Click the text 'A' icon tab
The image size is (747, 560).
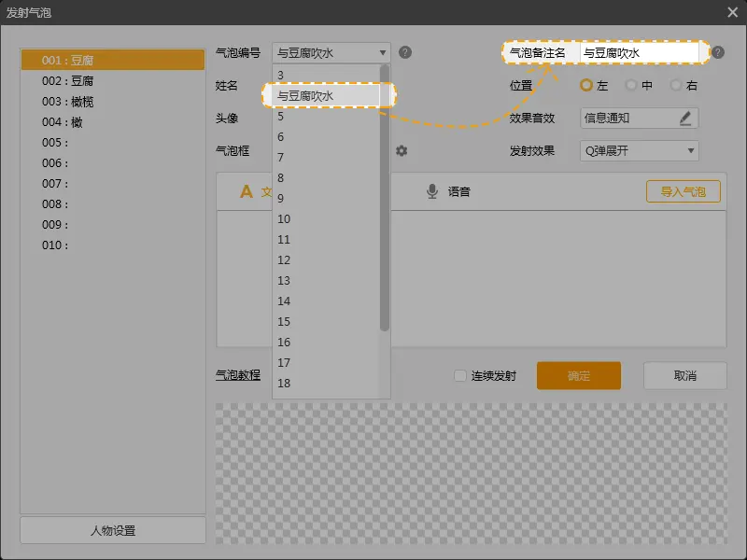coord(247,191)
